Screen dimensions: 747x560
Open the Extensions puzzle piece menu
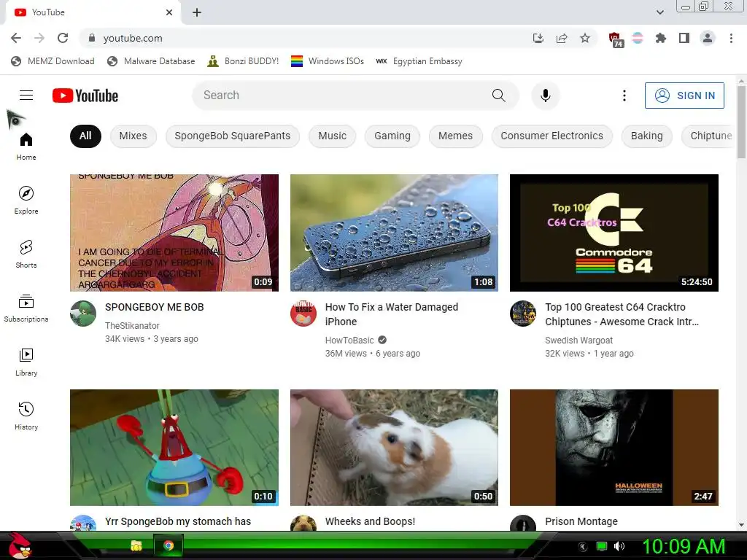(x=660, y=38)
